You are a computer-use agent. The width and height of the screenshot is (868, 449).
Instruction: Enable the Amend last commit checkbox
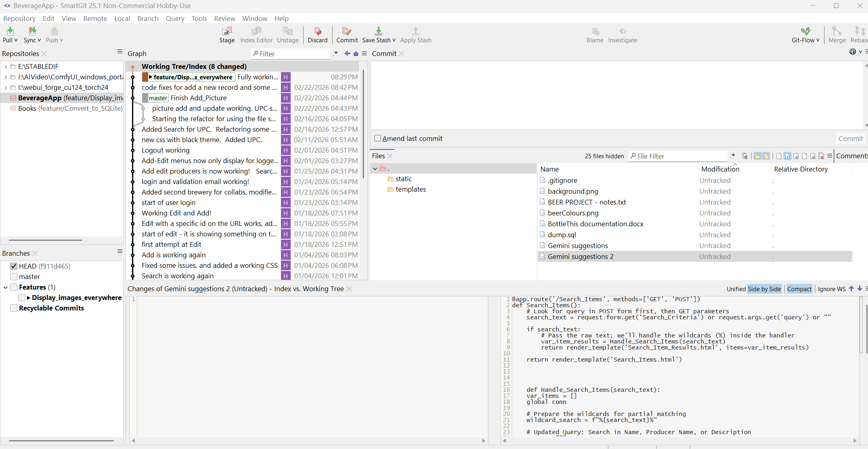pos(378,138)
